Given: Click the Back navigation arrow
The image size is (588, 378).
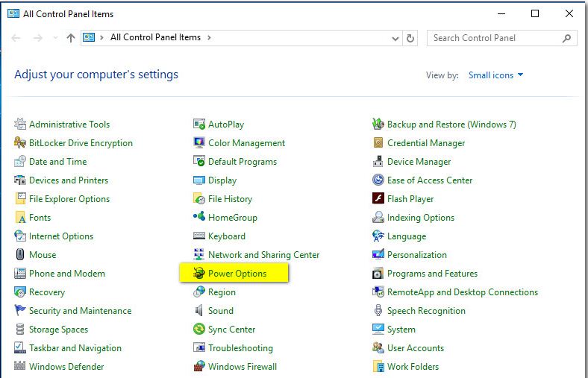Looking at the screenshot, I should pyautogui.click(x=16, y=38).
